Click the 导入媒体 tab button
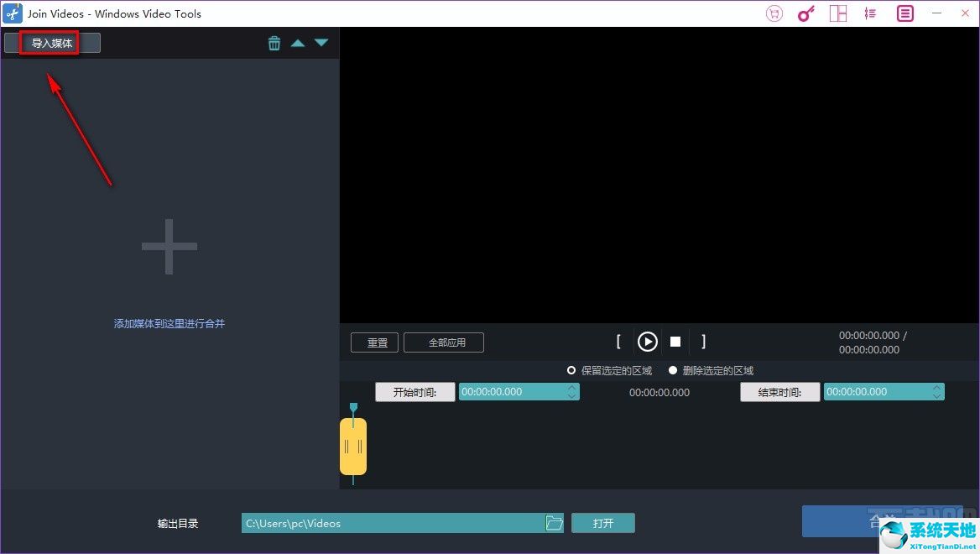Image resolution: width=980 pixels, height=554 pixels. pyautogui.click(x=52, y=42)
